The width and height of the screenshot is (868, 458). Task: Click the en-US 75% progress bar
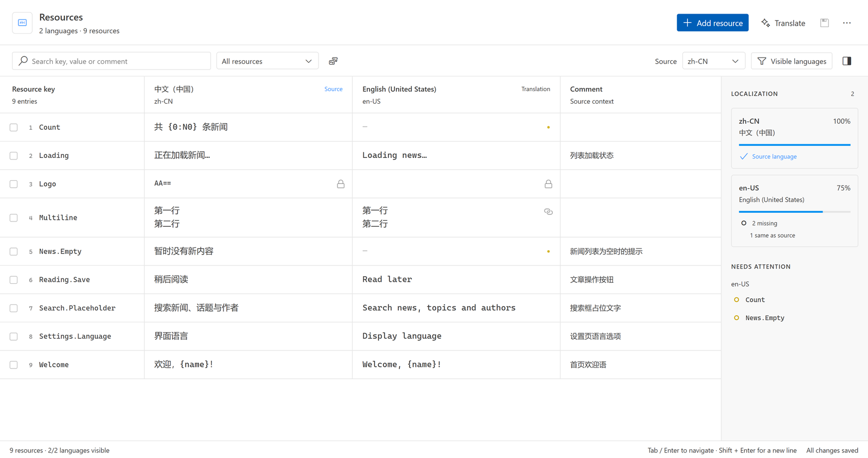coord(795,212)
